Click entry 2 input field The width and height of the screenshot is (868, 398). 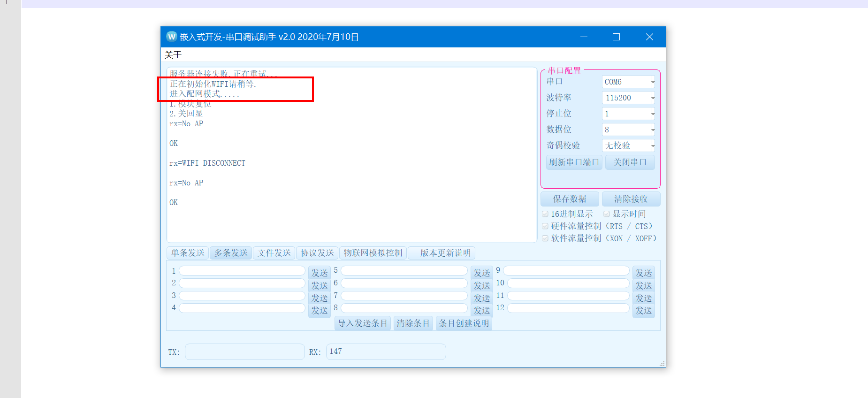pos(242,283)
